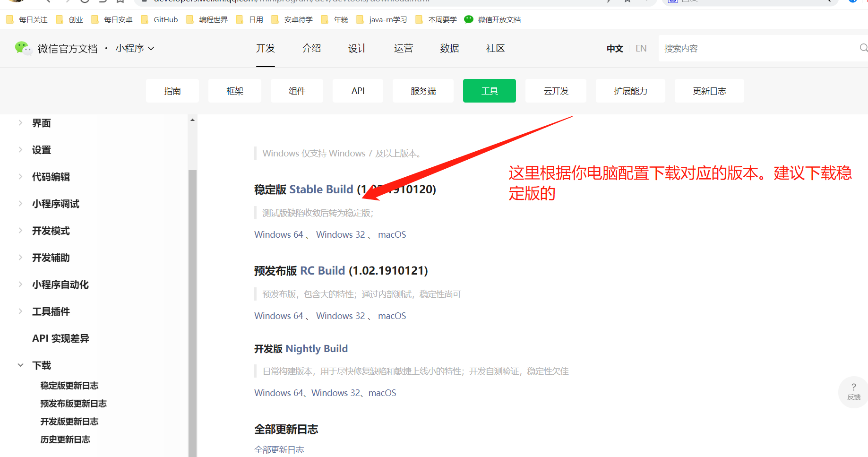Select the 服务端 sub-navigation button

coord(423,91)
